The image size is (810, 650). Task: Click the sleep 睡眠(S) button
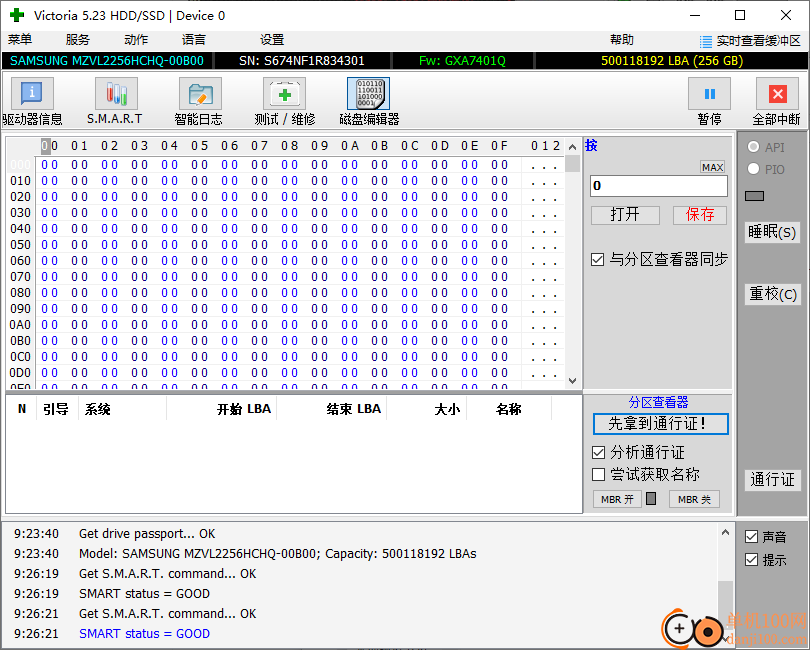coord(772,232)
